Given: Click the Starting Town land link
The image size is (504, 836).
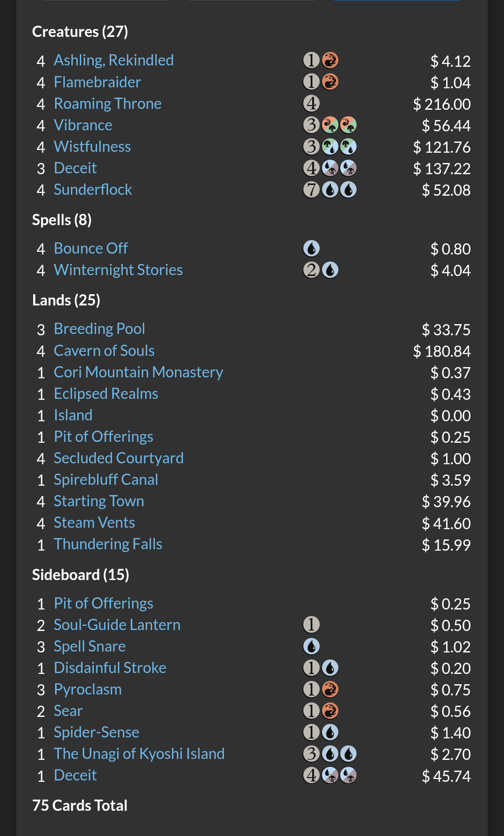Looking at the screenshot, I should coord(99,501).
